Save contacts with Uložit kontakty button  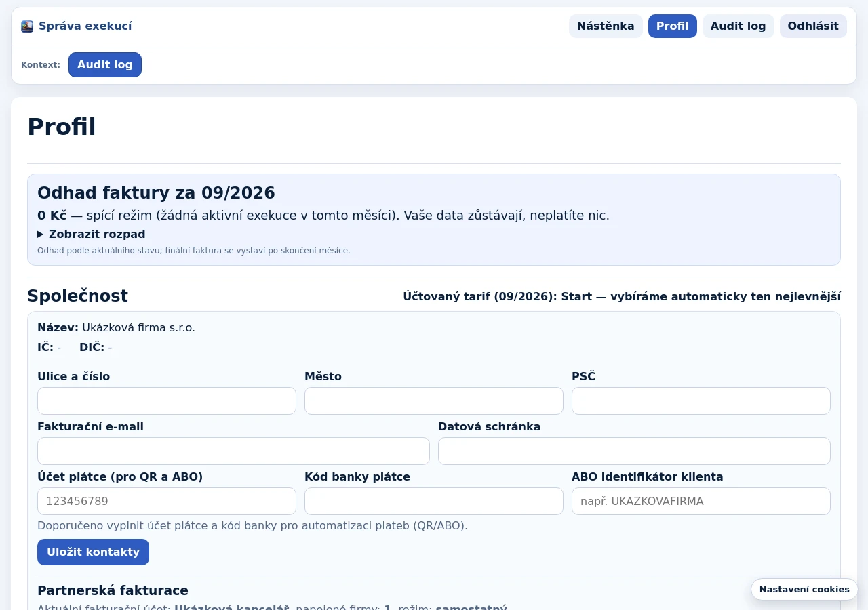pos(93,552)
